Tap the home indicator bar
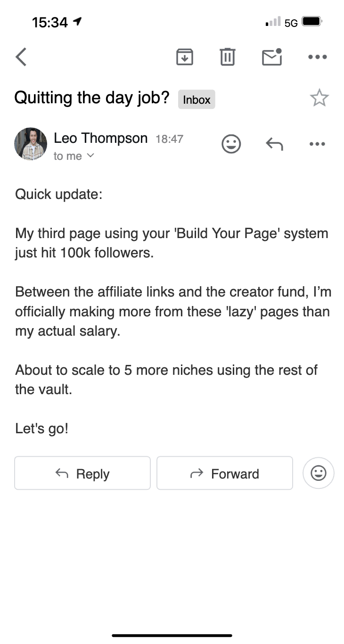Viewport: 344px width, 644px height. click(172, 636)
